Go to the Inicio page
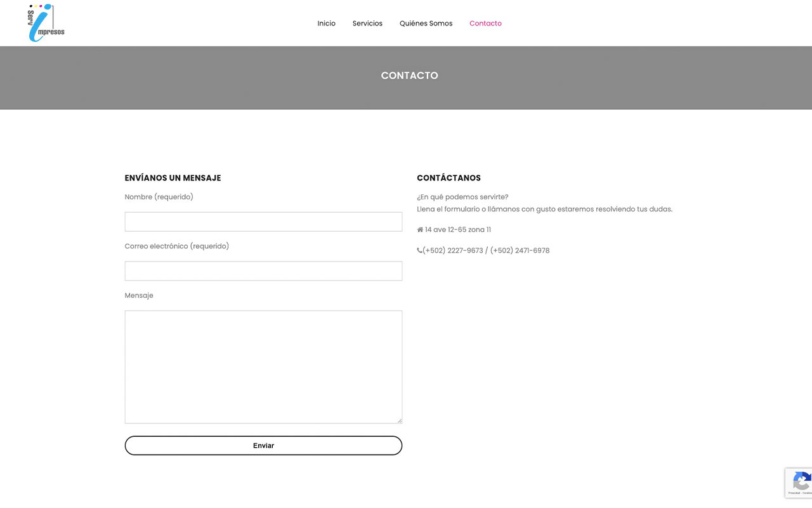 pyautogui.click(x=326, y=23)
